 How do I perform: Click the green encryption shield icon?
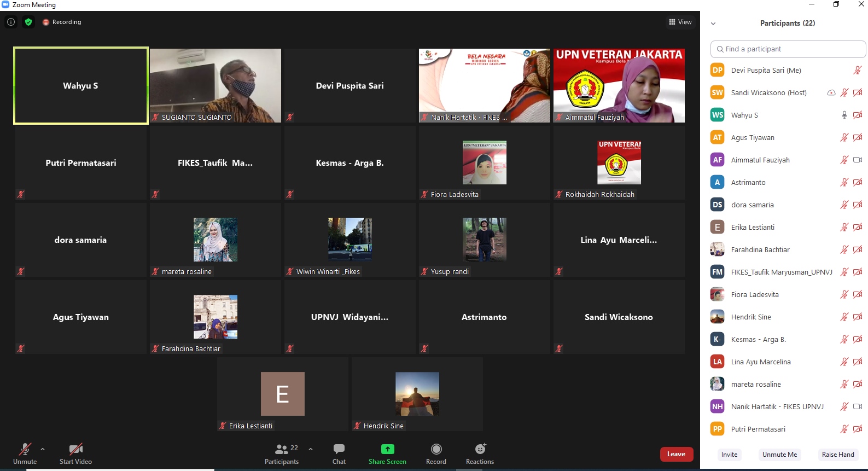click(x=28, y=22)
